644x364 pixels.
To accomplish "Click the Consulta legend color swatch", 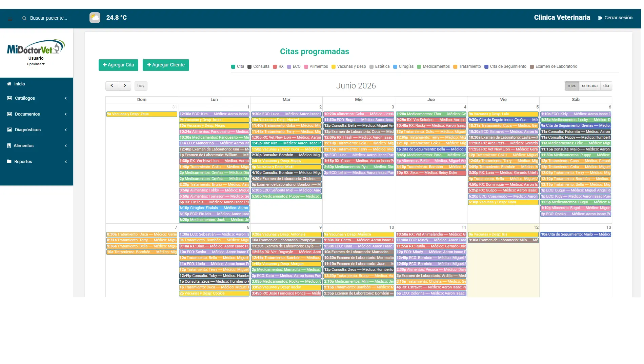I will tap(249, 67).
